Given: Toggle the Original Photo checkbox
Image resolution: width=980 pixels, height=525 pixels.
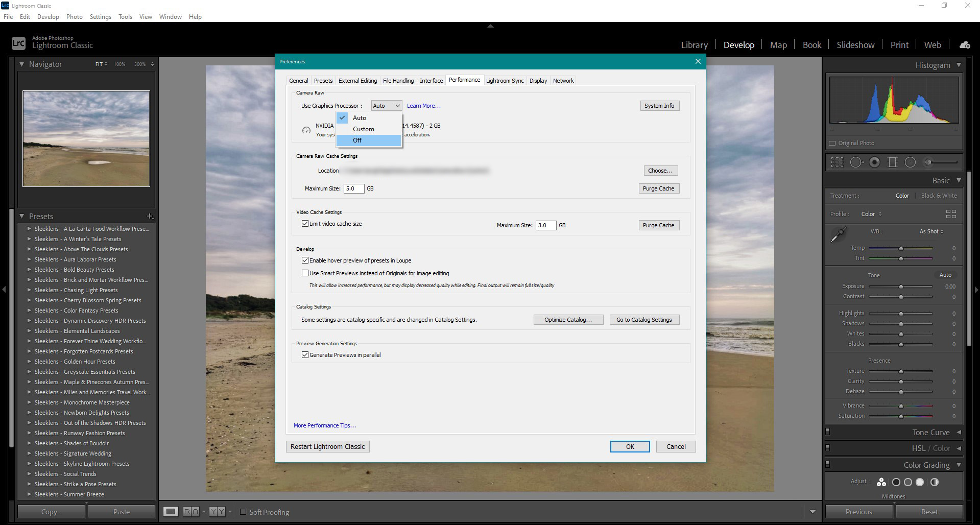Looking at the screenshot, I should point(832,144).
